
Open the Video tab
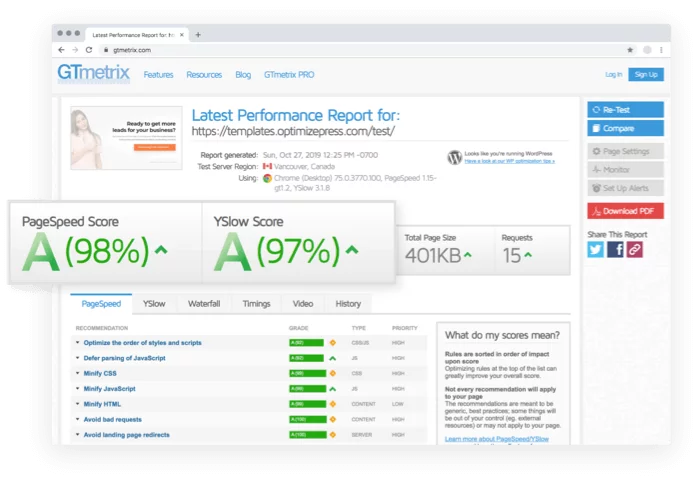(x=303, y=304)
